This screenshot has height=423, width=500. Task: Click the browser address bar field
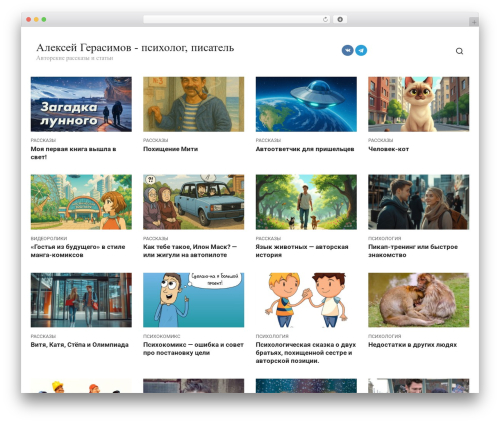click(236, 20)
